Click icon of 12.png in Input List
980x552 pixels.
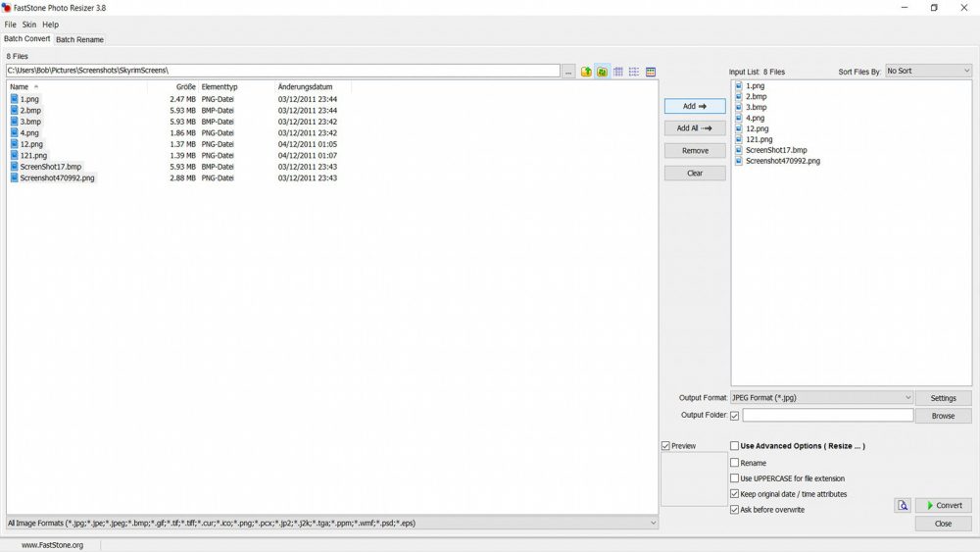tap(739, 128)
